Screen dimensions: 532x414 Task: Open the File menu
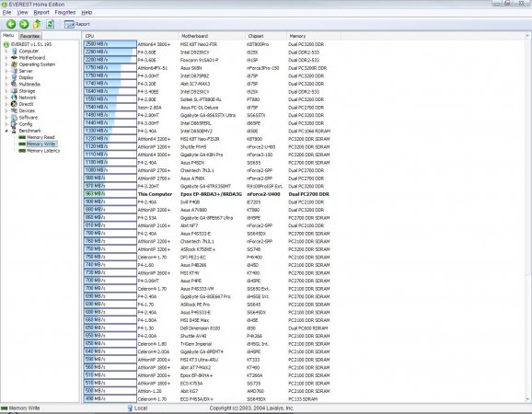[x=6, y=13]
